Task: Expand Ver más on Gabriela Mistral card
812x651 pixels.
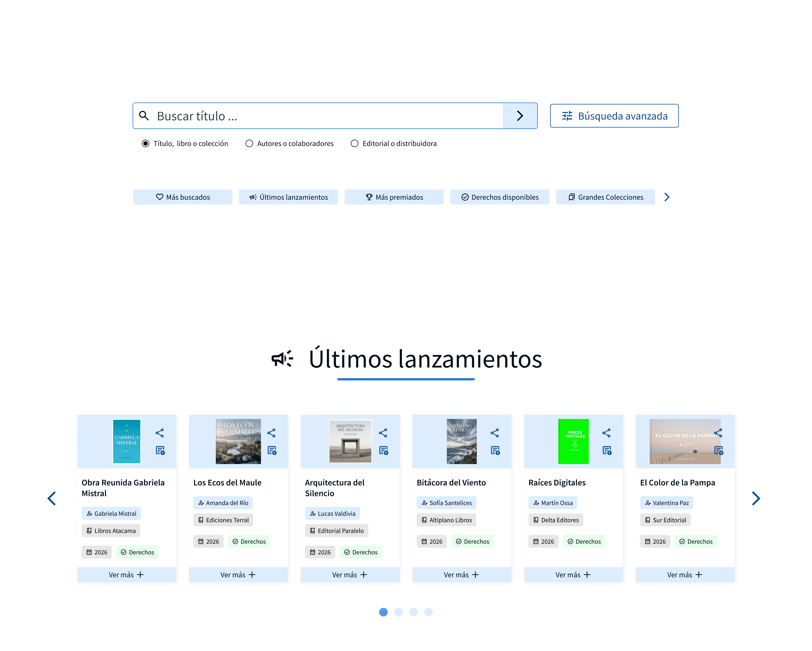Action: click(127, 574)
